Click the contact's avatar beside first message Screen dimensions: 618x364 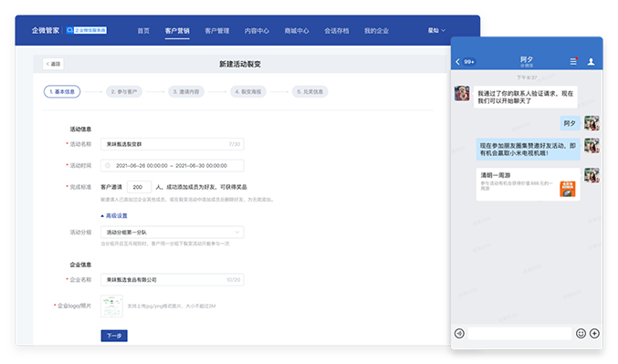[x=462, y=93]
